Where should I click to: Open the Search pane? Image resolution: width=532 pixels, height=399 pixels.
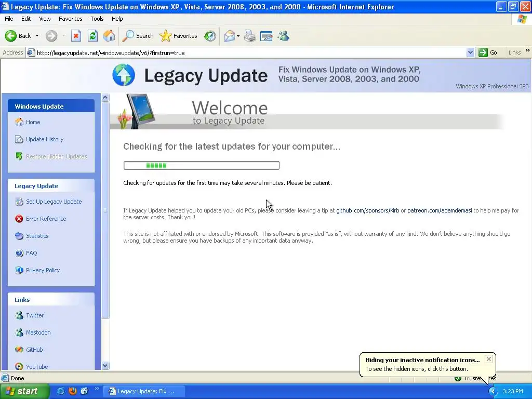138,36
